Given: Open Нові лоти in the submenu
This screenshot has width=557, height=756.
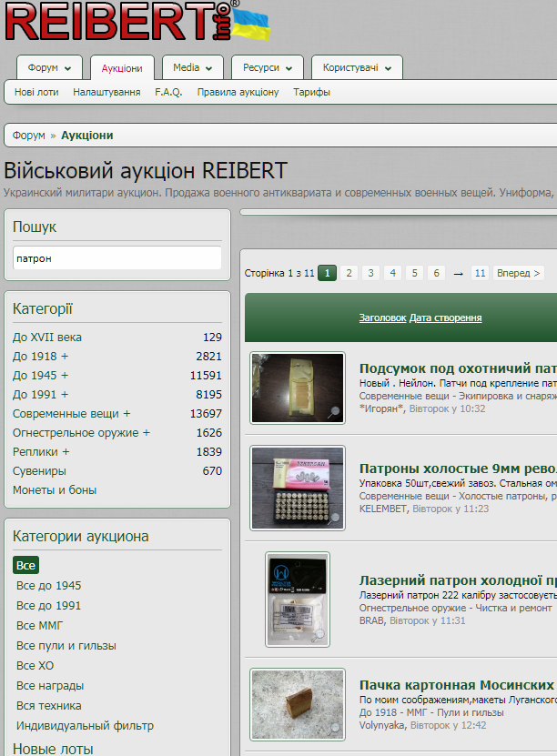Looking at the screenshot, I should pyautogui.click(x=36, y=92).
